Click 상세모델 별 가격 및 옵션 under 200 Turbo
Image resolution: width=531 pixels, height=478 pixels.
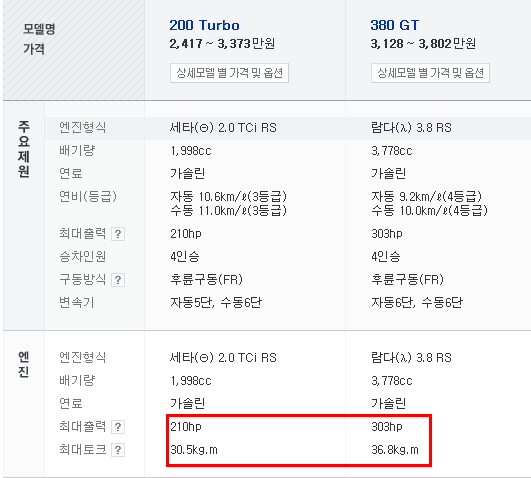click(229, 73)
